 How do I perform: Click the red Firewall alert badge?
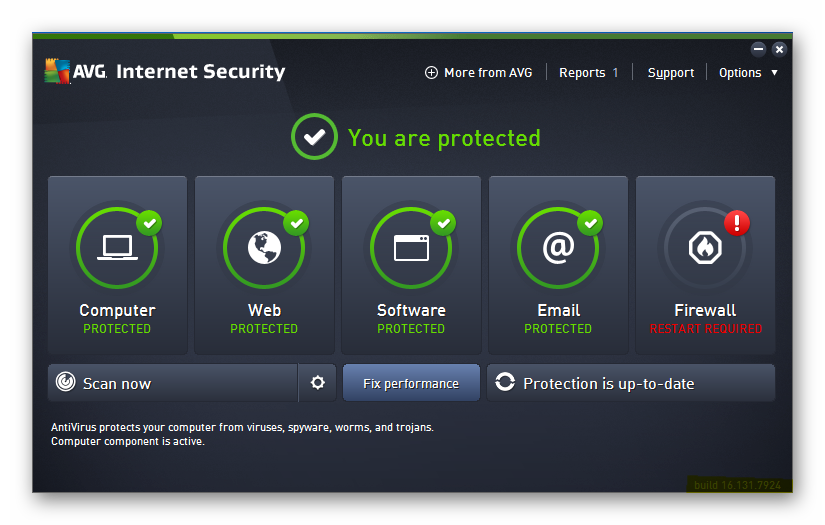737,223
